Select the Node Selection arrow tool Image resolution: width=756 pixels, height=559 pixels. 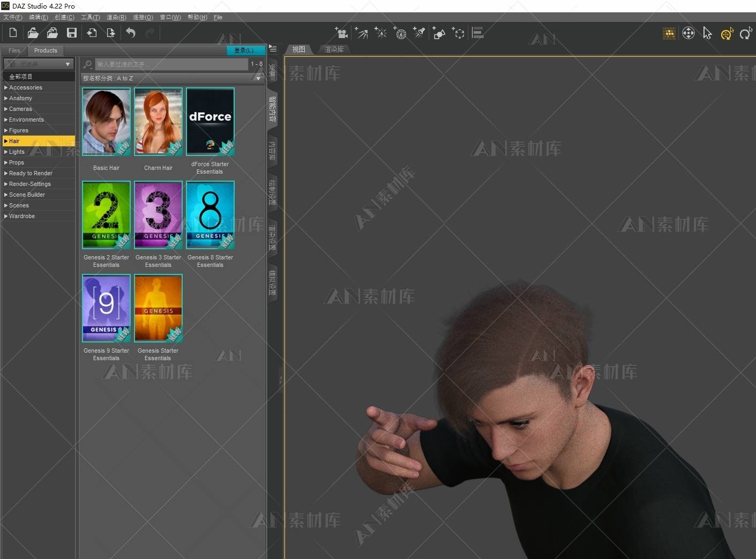(x=707, y=34)
